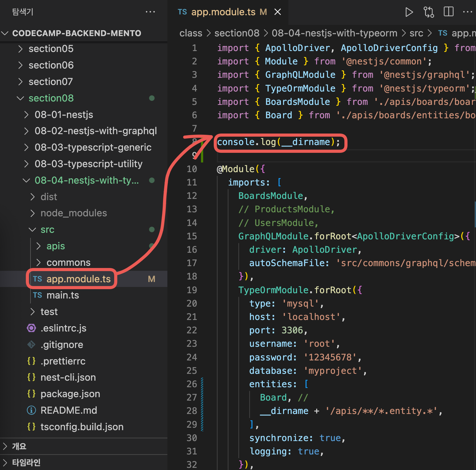Open package.json file
Screen dimensions: 476x470
coord(84,394)
